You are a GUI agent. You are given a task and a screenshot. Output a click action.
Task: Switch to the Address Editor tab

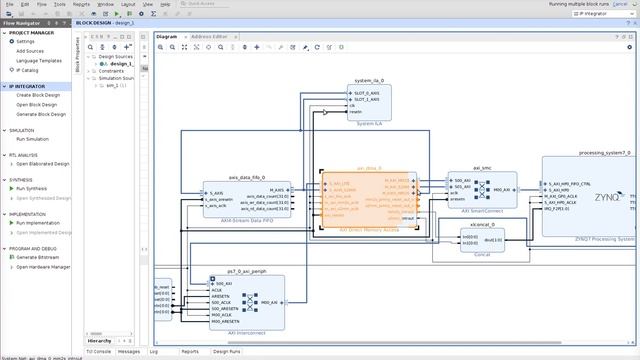pyautogui.click(x=209, y=37)
